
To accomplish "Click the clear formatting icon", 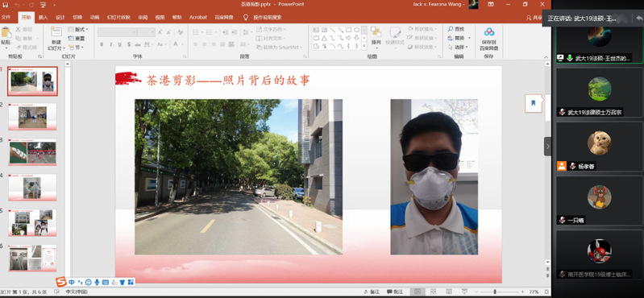I will (x=180, y=32).
